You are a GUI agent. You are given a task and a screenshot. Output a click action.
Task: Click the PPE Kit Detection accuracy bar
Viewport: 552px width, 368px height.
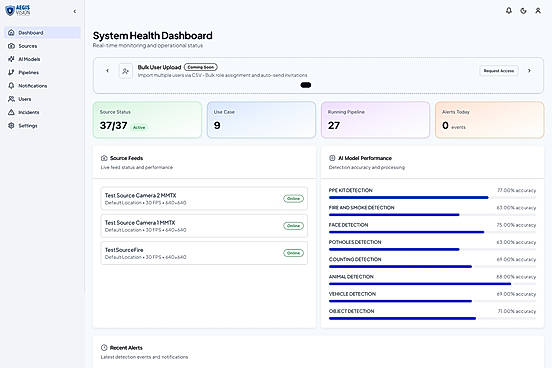tap(432, 198)
